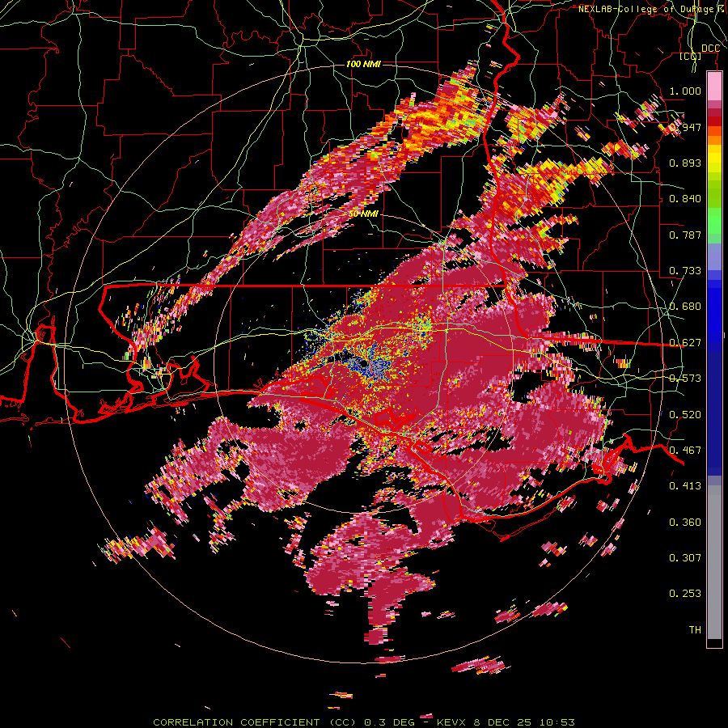Click the TH threshold label
728x728 pixels.
pyautogui.click(x=695, y=630)
